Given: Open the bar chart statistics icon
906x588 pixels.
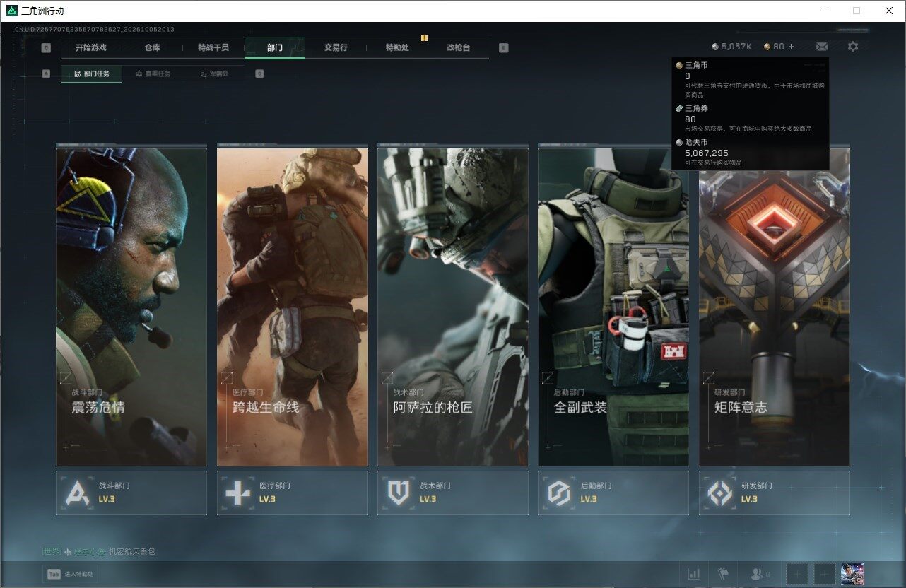Looking at the screenshot, I should click(694, 574).
